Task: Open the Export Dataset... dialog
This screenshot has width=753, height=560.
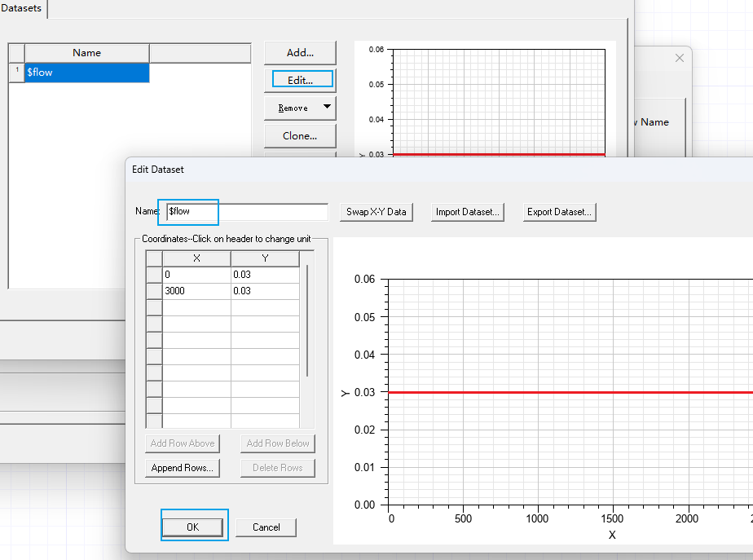Action: [560, 212]
